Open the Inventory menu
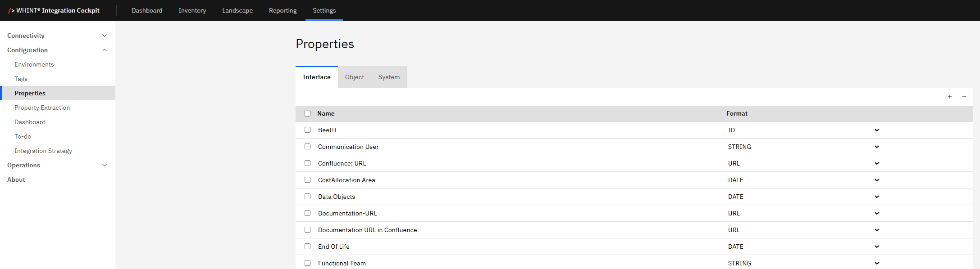This screenshot has width=980, height=269. tap(192, 10)
